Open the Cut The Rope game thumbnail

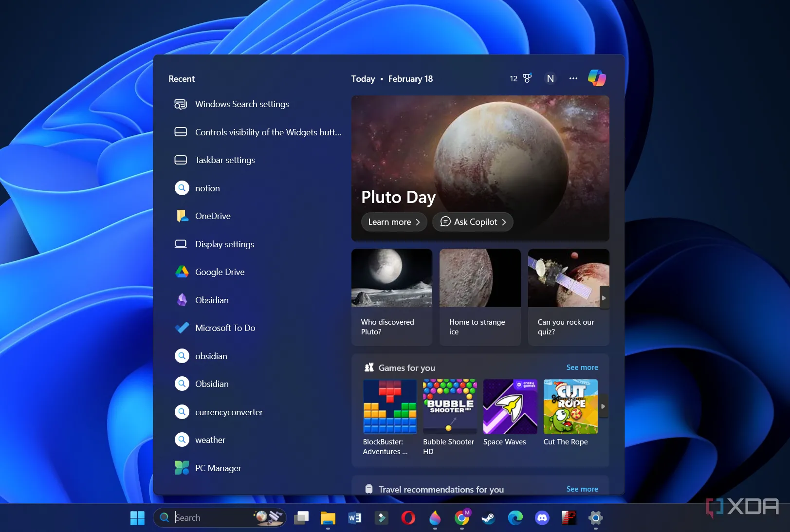coord(570,407)
